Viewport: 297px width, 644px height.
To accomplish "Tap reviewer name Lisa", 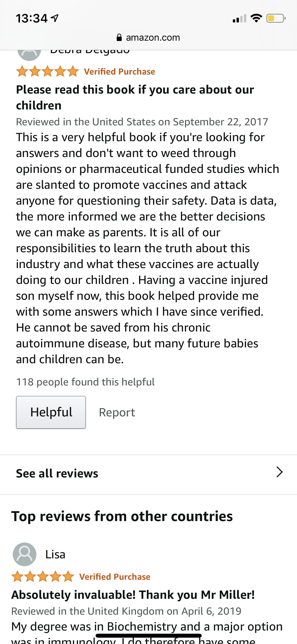I will 55,554.
